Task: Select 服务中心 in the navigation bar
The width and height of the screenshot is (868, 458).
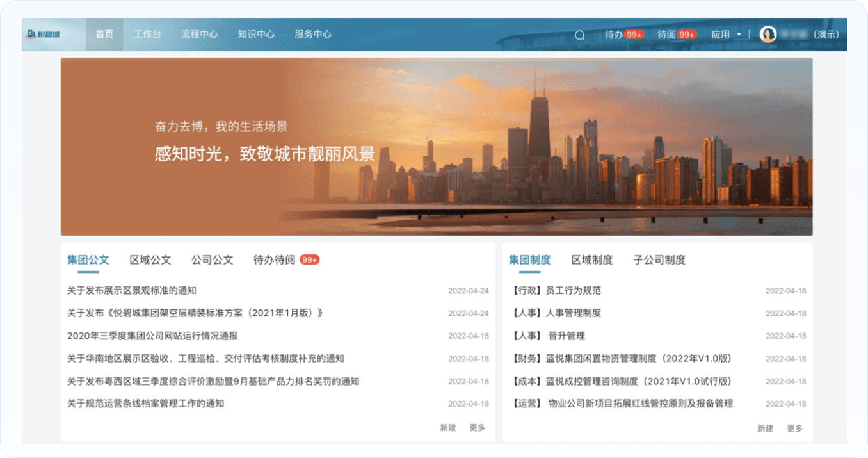Action: [312, 35]
